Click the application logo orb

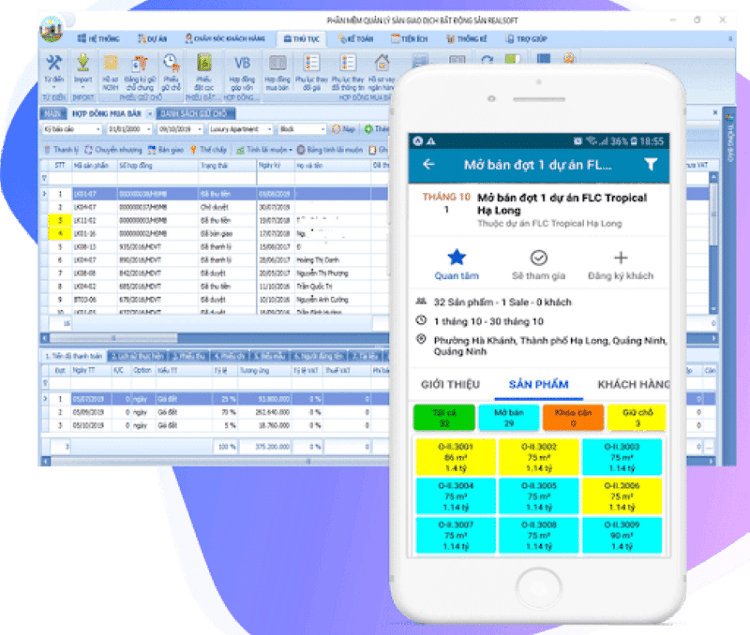(51, 30)
